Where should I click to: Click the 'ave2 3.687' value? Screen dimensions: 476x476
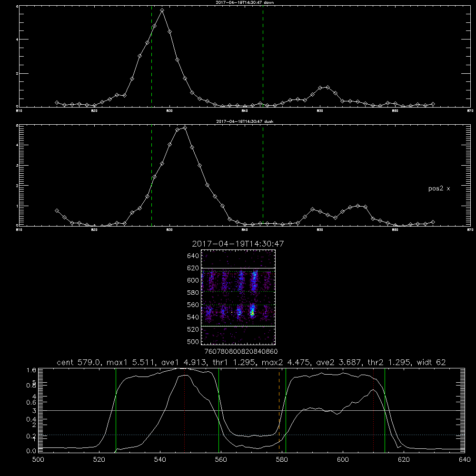(338, 362)
